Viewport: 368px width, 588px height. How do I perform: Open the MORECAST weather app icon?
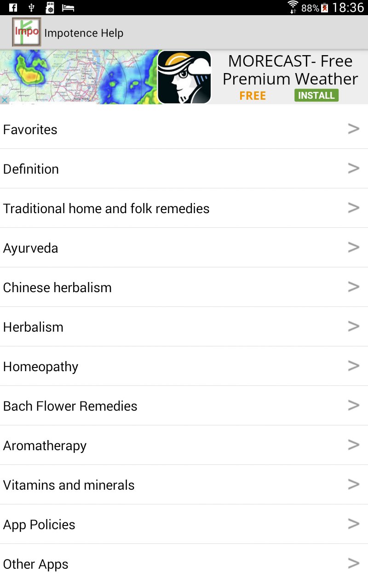coord(184,77)
